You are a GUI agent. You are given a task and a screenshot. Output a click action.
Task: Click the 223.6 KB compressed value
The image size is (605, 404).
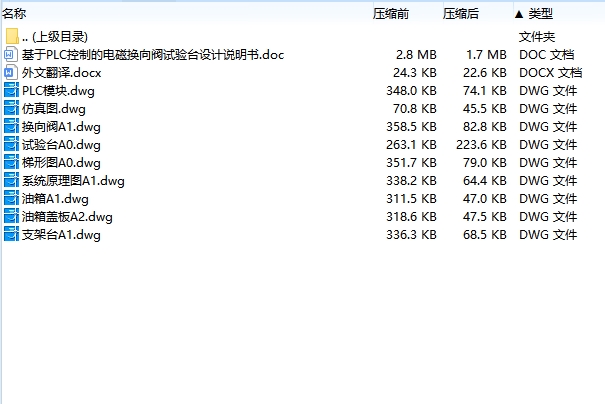point(481,145)
